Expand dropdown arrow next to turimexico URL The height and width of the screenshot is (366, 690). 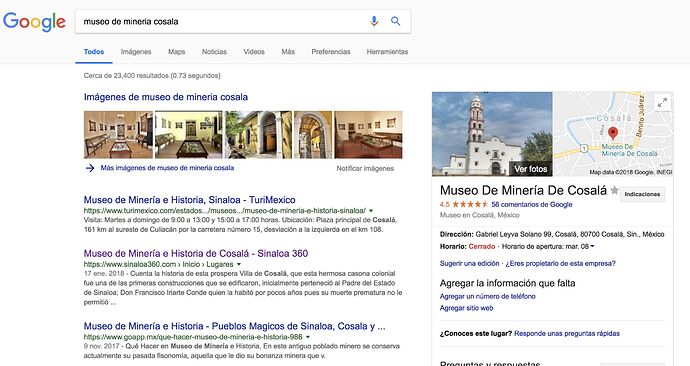[x=371, y=211]
